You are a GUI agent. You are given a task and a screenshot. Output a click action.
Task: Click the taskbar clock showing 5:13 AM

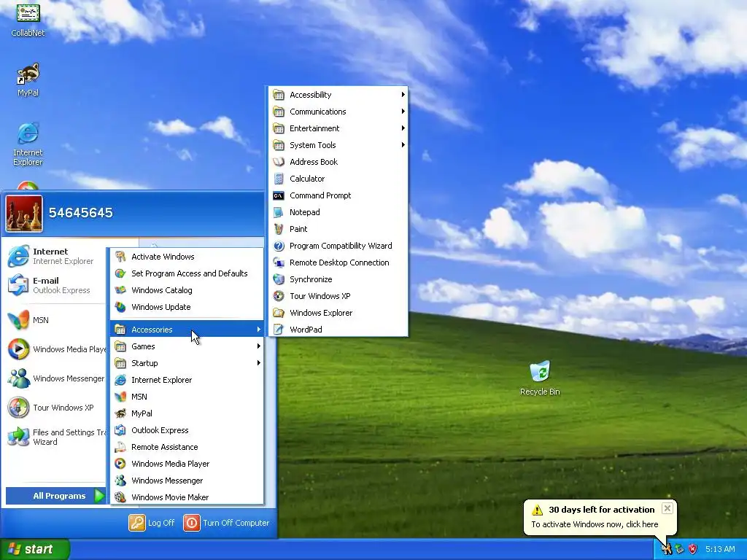tap(720, 549)
